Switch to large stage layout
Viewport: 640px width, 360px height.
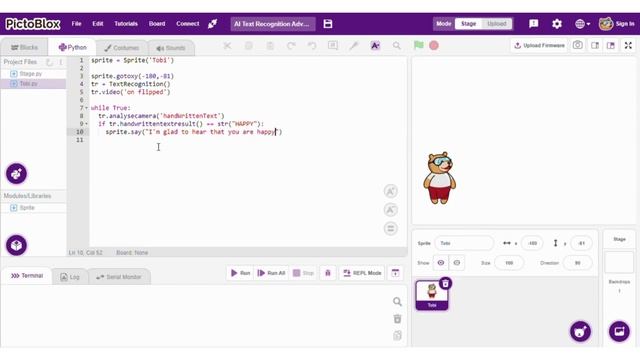click(x=611, y=45)
